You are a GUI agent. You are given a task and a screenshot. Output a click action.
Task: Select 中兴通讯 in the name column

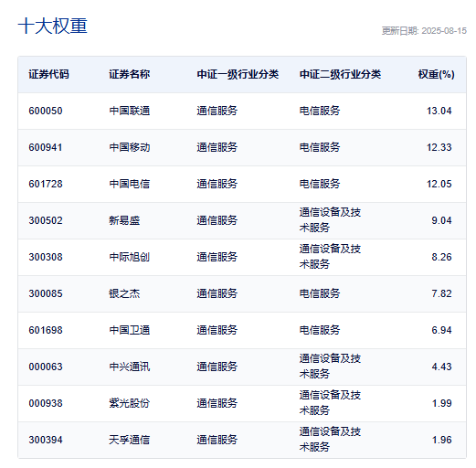point(130,367)
